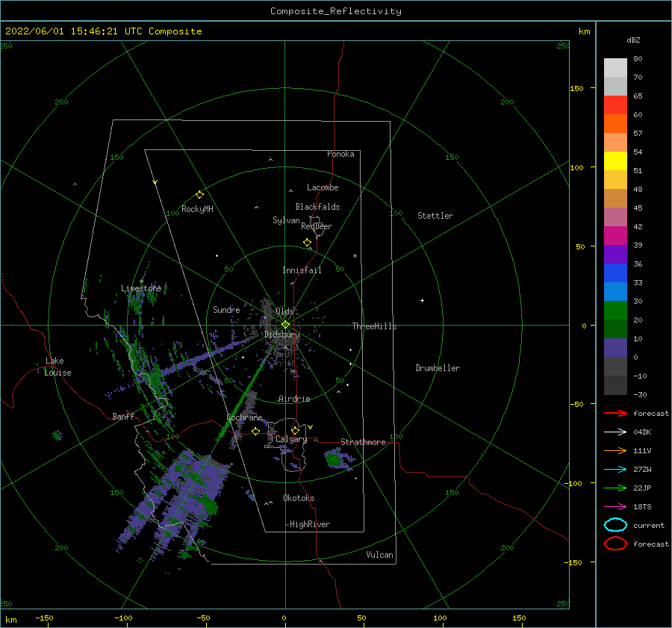Image resolution: width=672 pixels, height=628 pixels.
Task: Click the RedDeer city label
Action: tap(317, 226)
